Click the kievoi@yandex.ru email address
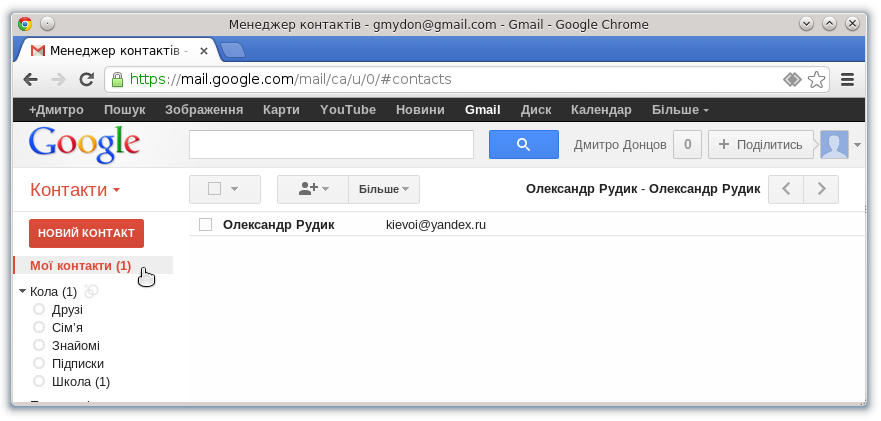The image size is (881, 421). click(x=436, y=225)
